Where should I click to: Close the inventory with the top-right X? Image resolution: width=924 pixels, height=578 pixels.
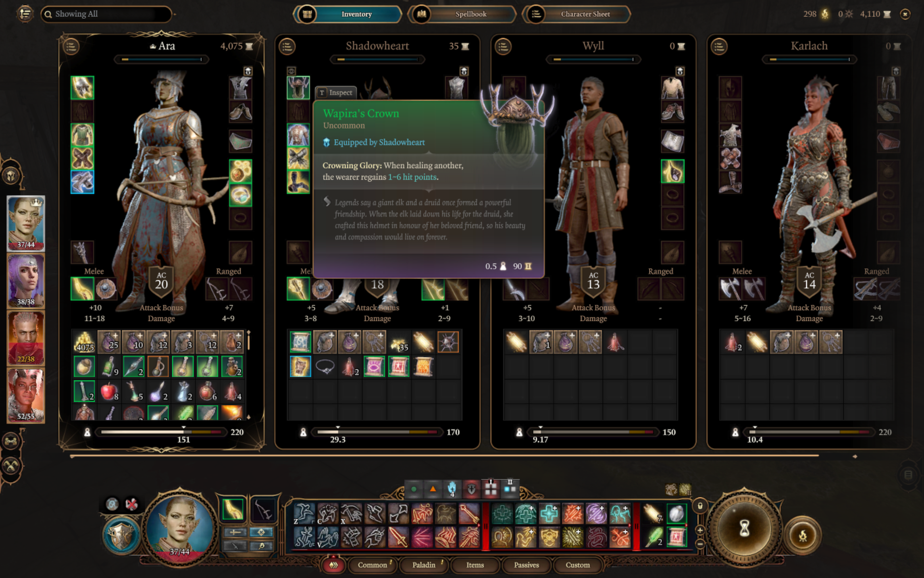point(905,14)
